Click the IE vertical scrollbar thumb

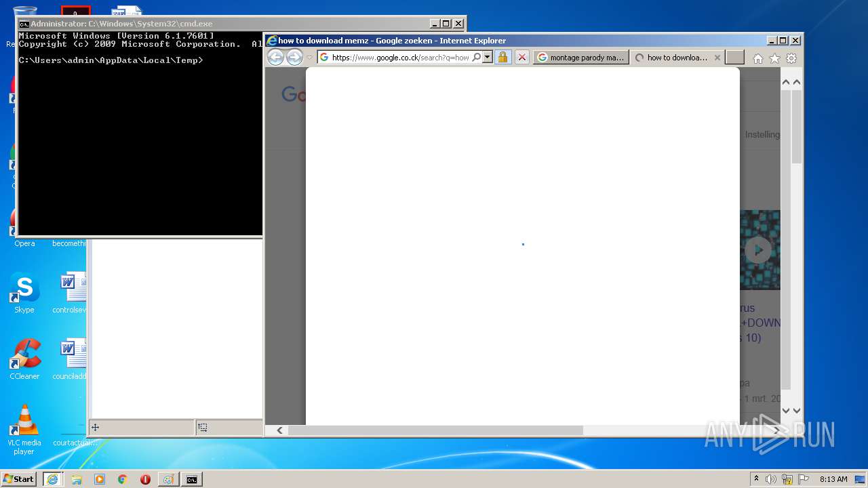(797, 125)
